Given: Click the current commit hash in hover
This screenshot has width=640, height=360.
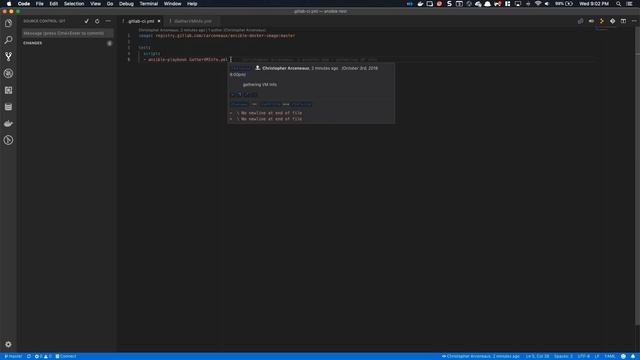Looking at the screenshot, I should [302, 104].
